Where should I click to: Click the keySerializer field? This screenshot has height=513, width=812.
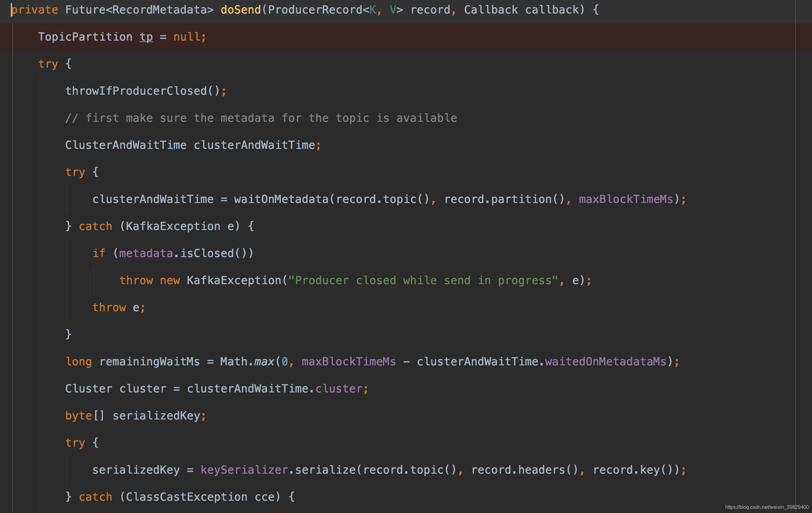(244, 470)
